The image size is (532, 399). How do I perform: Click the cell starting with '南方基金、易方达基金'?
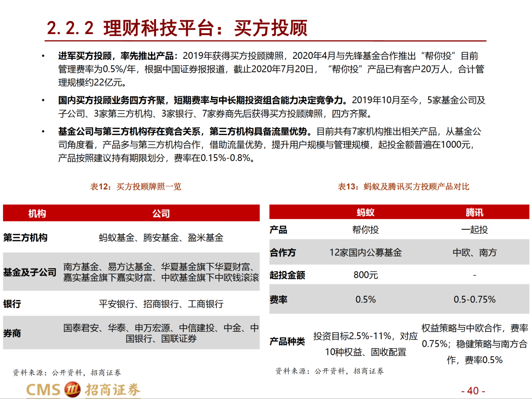click(x=161, y=272)
